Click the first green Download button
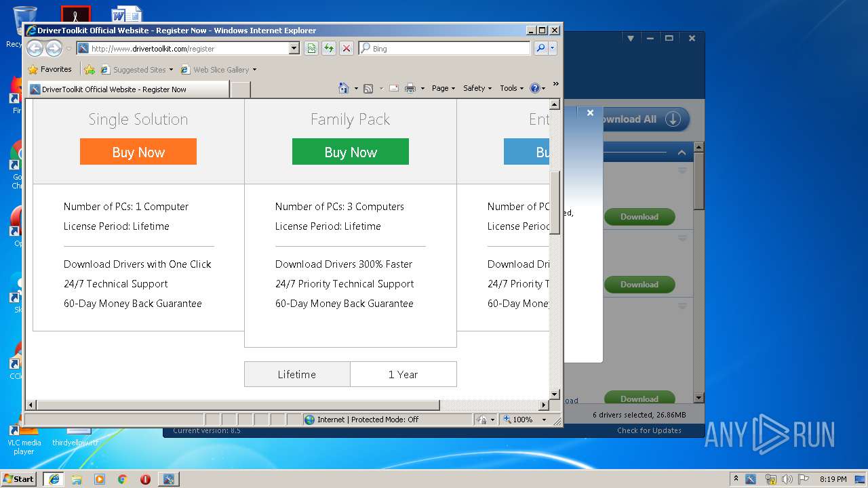868x488 pixels. tap(639, 217)
